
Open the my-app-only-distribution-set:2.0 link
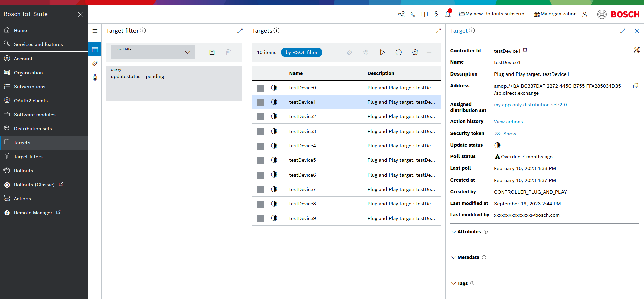point(530,105)
